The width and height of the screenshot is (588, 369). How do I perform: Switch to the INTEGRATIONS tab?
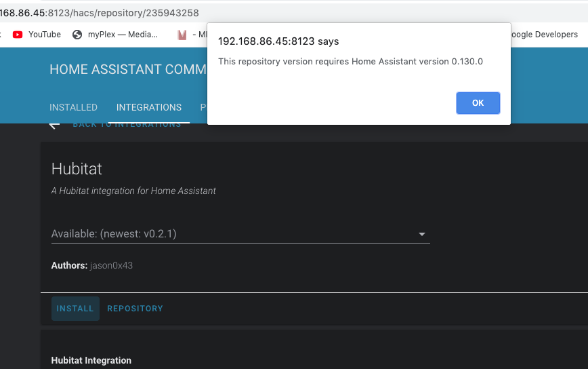pyautogui.click(x=149, y=107)
